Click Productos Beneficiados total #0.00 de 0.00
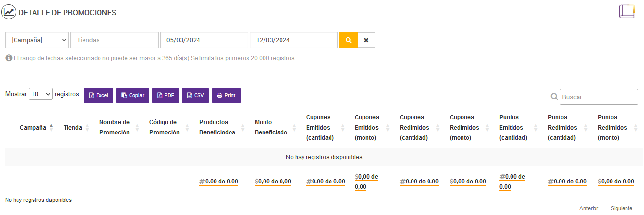 (x=219, y=182)
